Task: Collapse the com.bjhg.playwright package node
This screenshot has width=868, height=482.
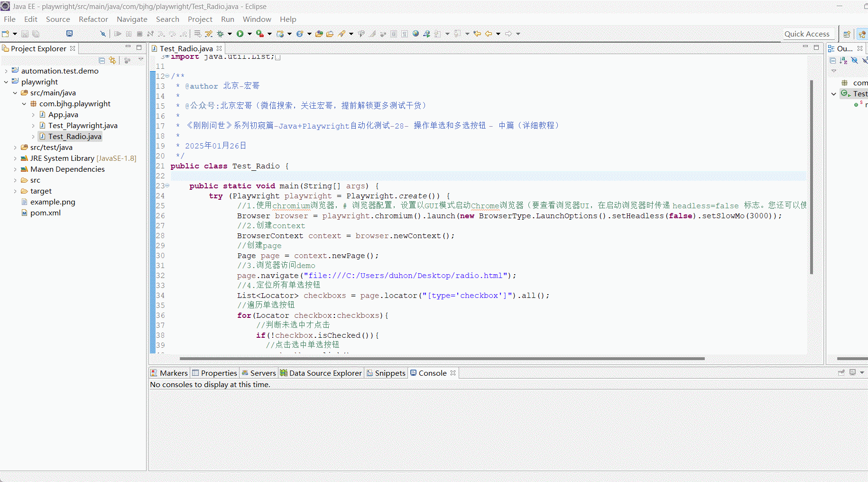Action: 24,104
